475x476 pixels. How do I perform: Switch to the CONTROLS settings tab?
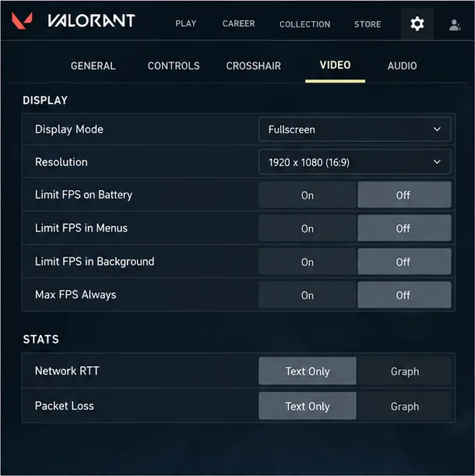(174, 65)
